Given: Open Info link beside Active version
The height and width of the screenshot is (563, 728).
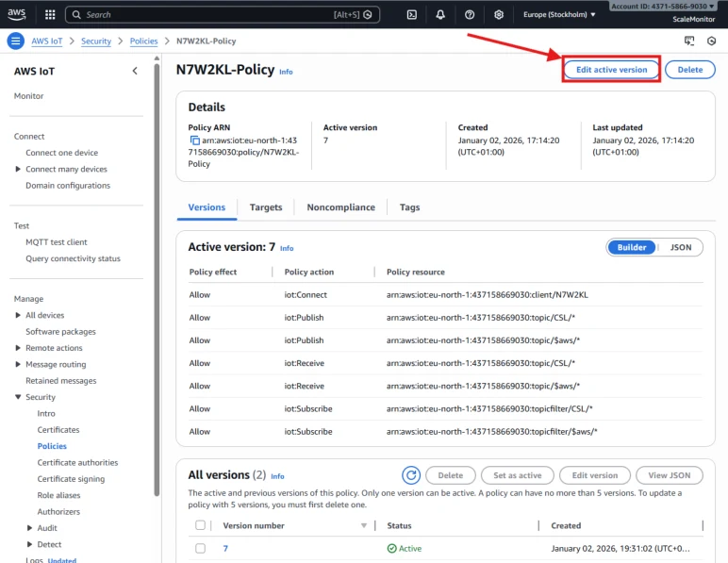Looking at the screenshot, I should (x=287, y=248).
